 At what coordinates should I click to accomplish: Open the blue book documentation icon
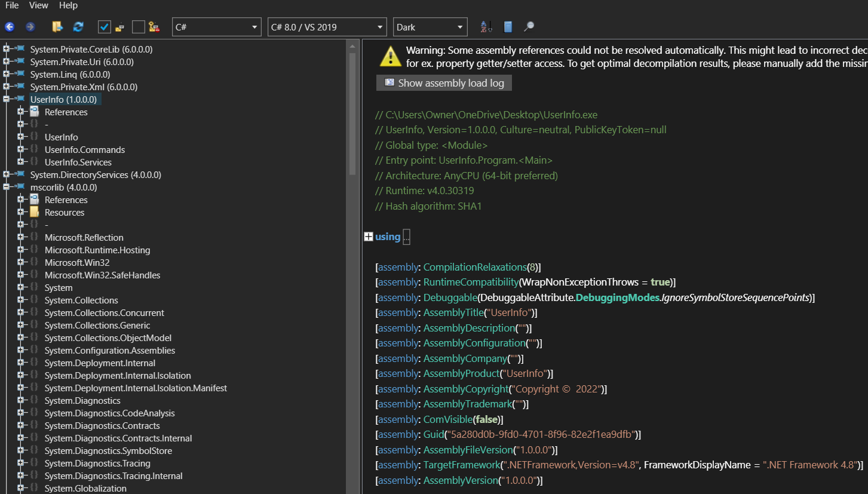(x=508, y=27)
